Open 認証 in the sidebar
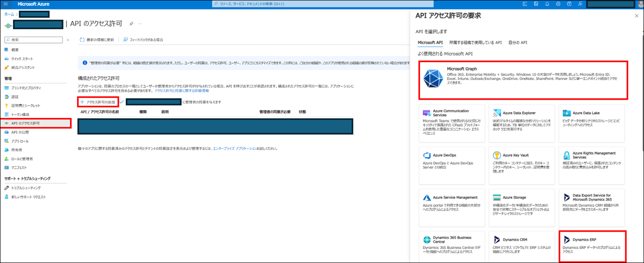 click(15, 96)
